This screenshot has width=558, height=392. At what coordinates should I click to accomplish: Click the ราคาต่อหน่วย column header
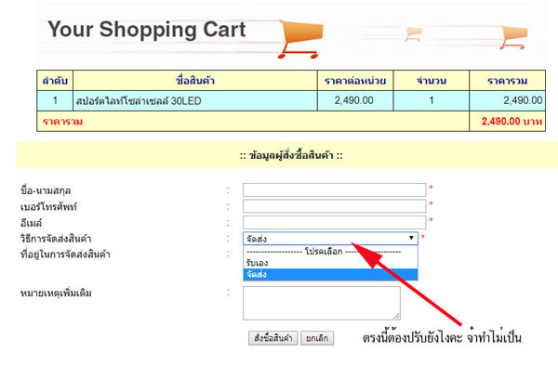pyautogui.click(x=355, y=81)
